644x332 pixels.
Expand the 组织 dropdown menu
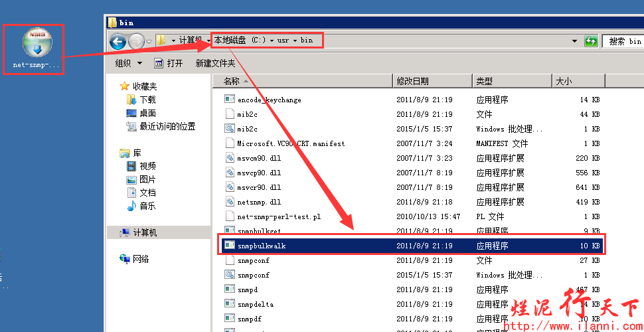(129, 63)
